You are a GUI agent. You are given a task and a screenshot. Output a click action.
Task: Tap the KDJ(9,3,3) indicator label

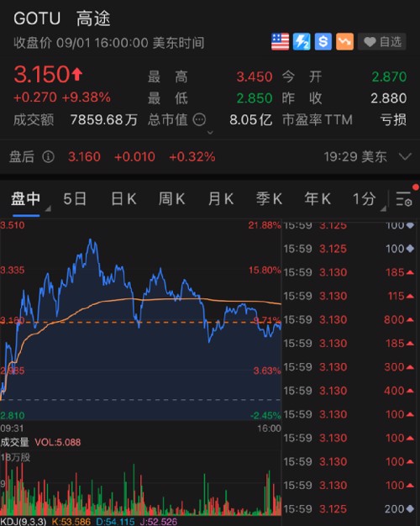point(24,522)
